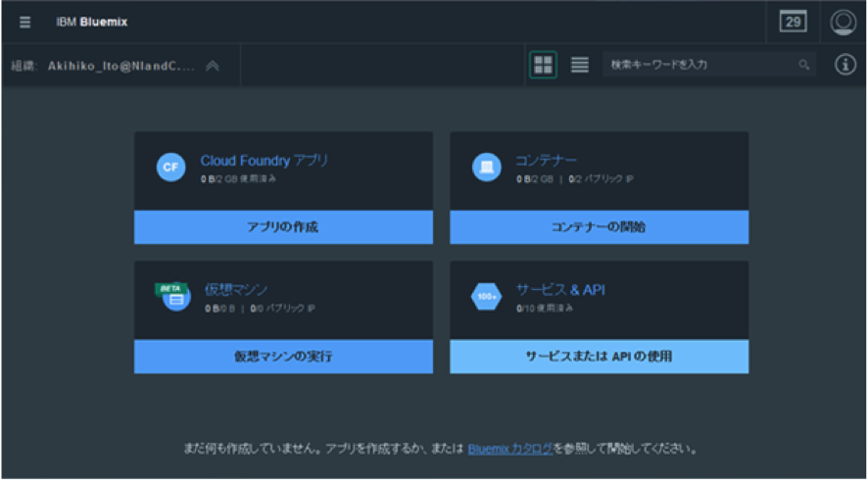868x480 pixels.
Task: Click 0/10 使用済み services usage text
Action: (545, 308)
